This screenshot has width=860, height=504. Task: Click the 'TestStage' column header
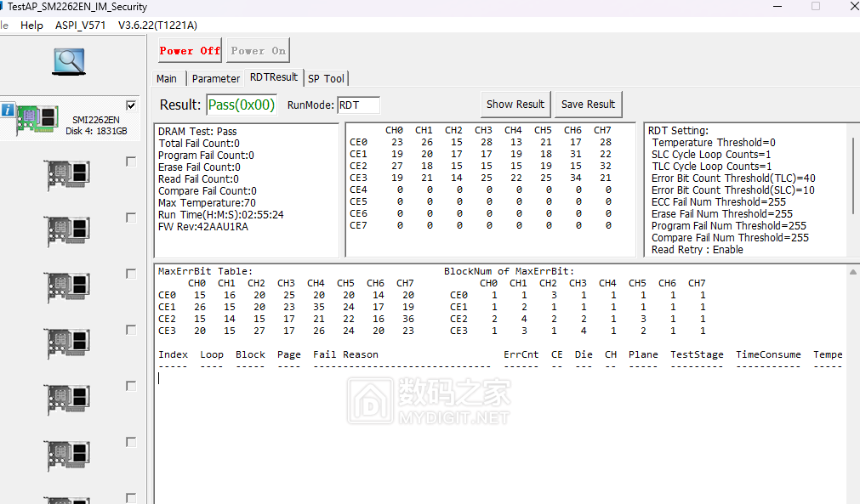[697, 354]
